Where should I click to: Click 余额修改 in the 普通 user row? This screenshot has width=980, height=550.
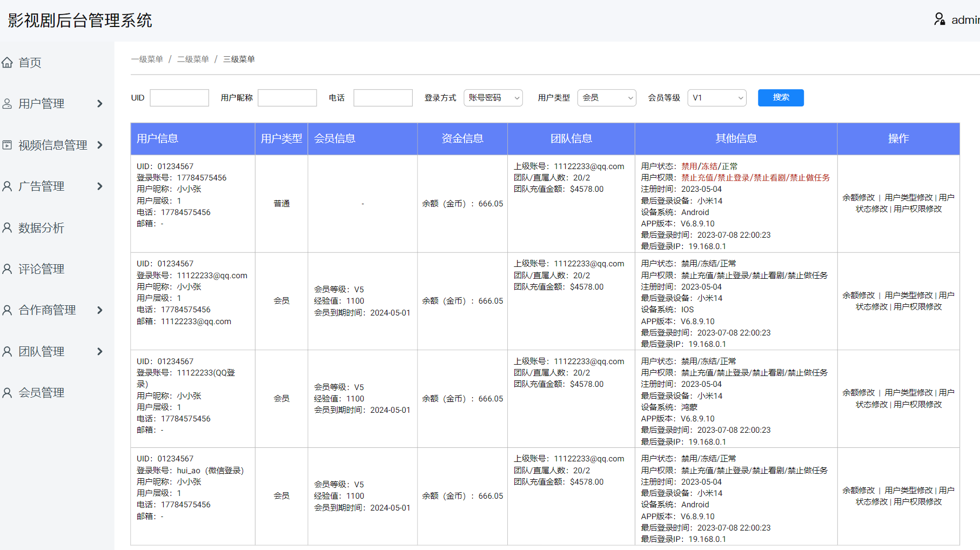click(x=858, y=198)
